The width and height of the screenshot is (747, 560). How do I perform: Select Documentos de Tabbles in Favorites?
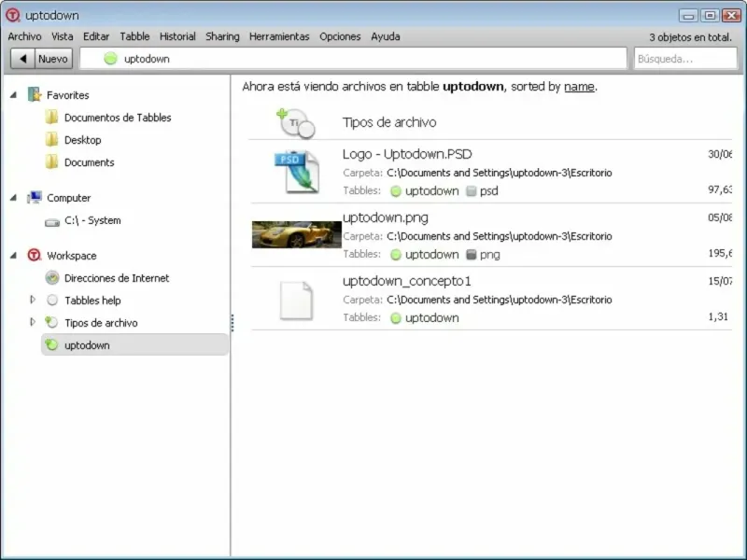(x=118, y=118)
